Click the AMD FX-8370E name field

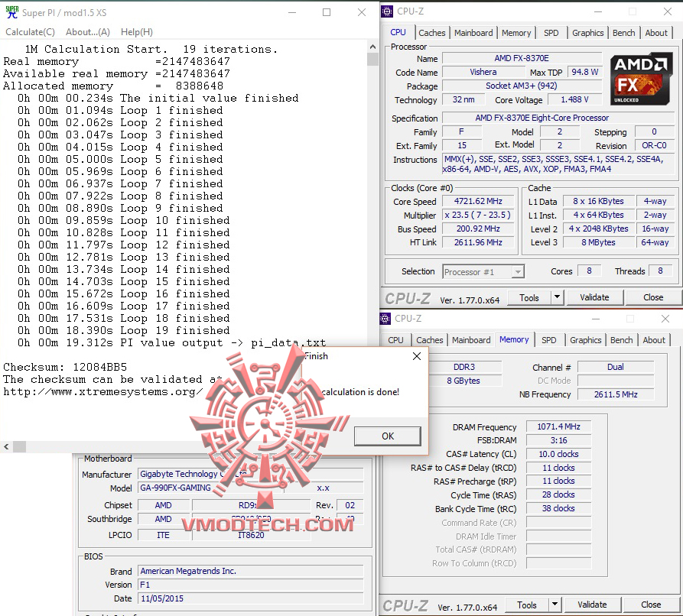point(522,58)
